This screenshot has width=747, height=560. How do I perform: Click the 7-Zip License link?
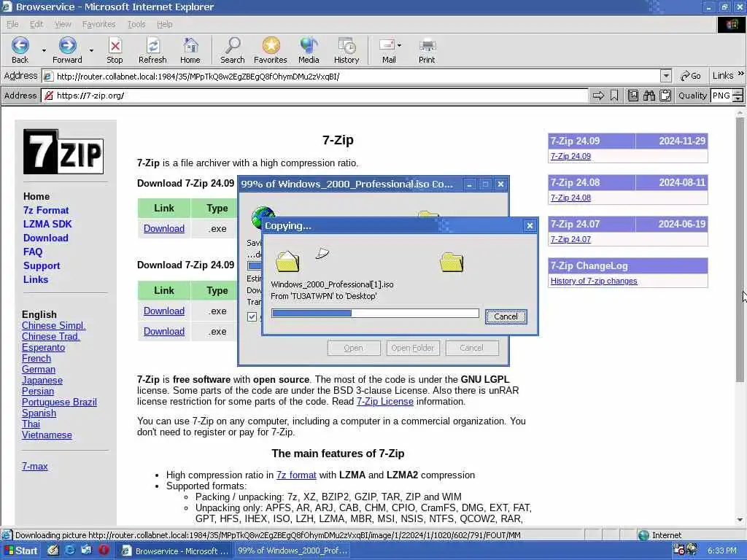click(x=385, y=402)
